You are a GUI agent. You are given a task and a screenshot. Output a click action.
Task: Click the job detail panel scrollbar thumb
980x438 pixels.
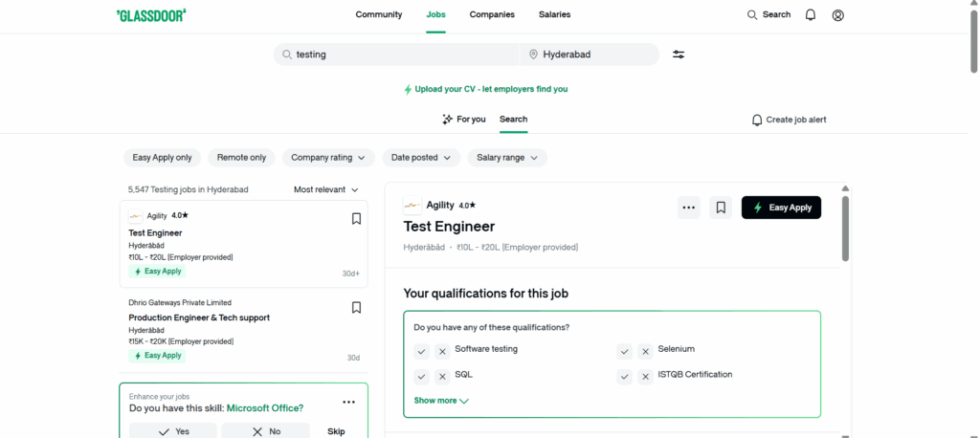point(845,229)
